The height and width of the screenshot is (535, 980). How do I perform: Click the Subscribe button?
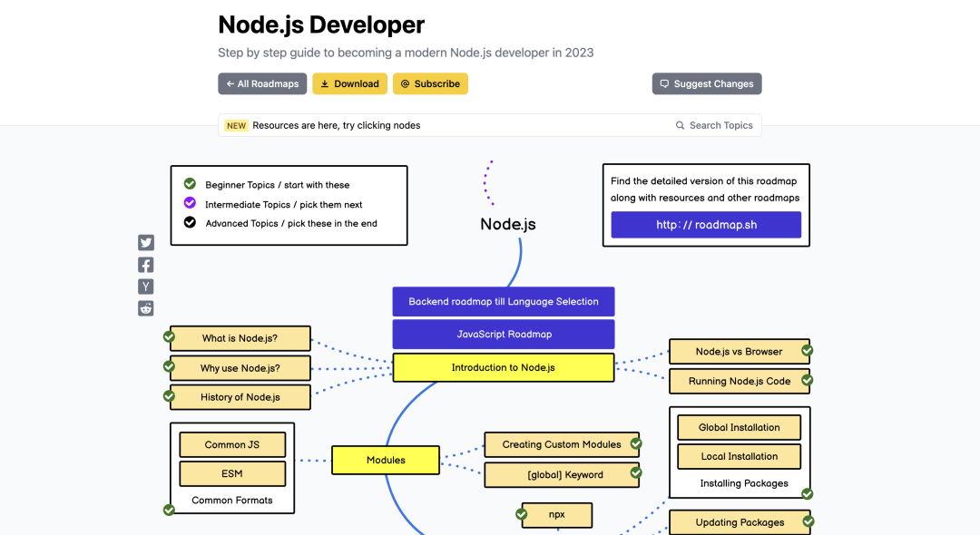coord(430,83)
